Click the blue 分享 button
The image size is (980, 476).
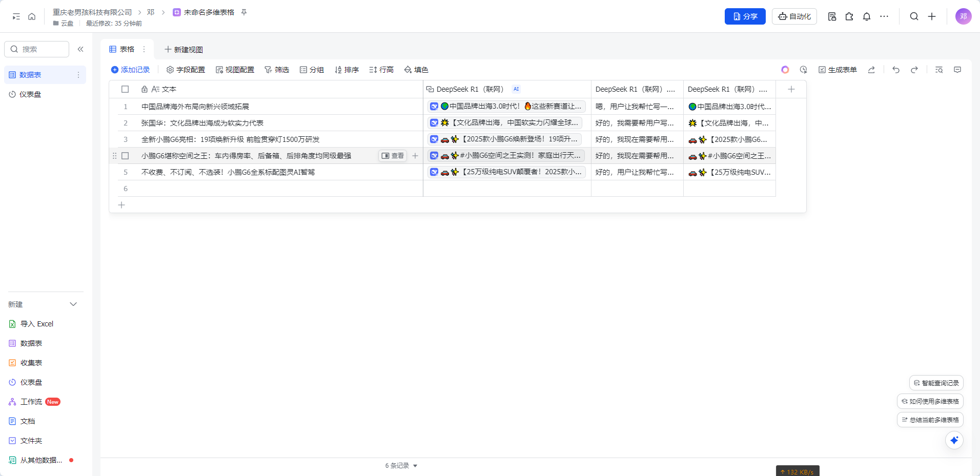click(x=745, y=16)
